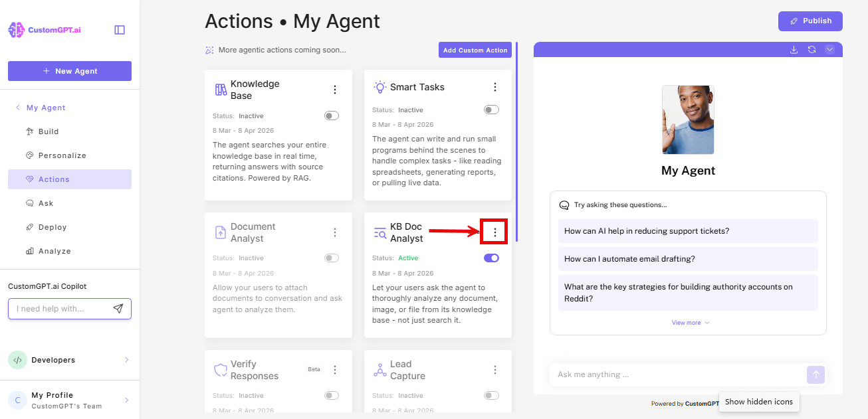Click the My Profile avatar circle

tap(17, 400)
